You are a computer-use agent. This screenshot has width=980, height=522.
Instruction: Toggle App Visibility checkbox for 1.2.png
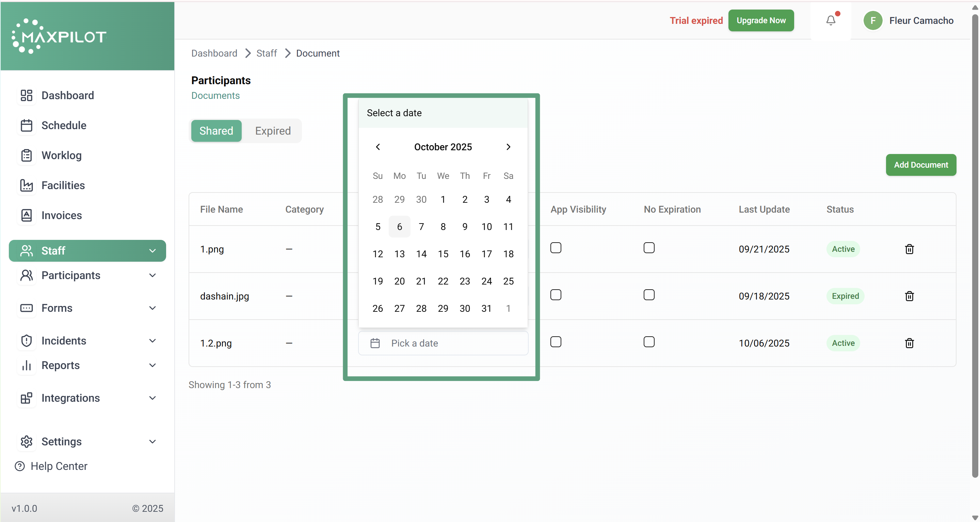pos(556,342)
